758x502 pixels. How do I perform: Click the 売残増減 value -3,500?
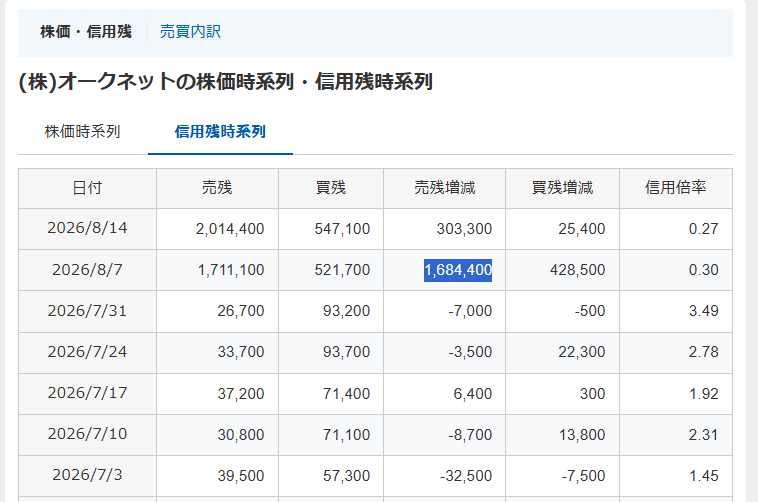click(470, 352)
